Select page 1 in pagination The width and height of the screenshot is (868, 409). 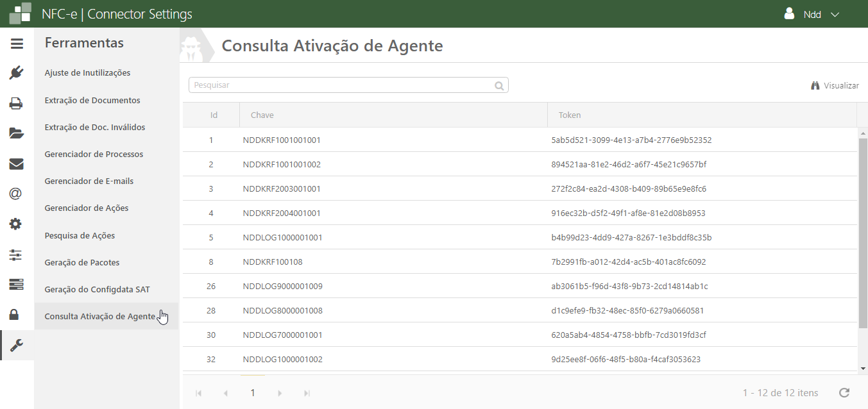click(x=253, y=393)
